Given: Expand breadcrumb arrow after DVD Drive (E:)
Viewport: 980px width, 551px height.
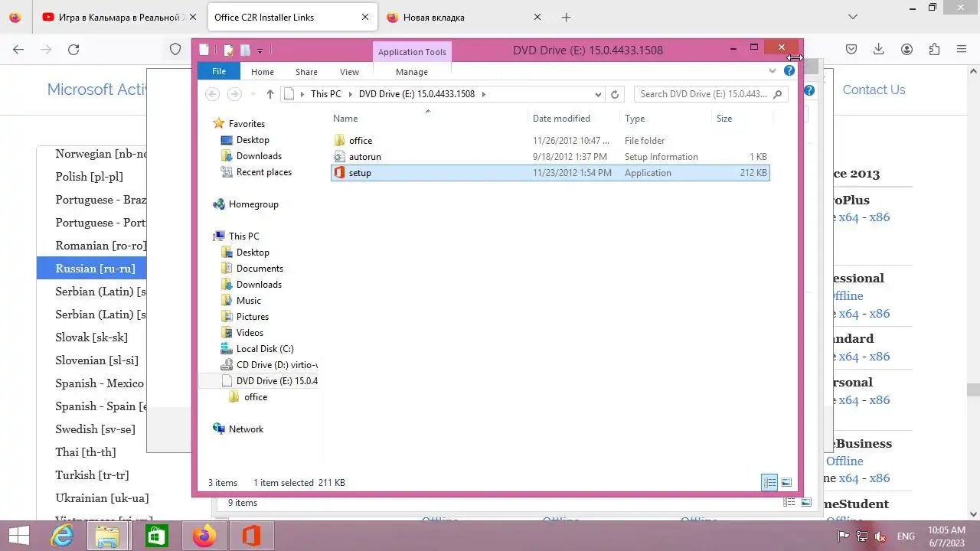Looking at the screenshot, I should coord(484,94).
